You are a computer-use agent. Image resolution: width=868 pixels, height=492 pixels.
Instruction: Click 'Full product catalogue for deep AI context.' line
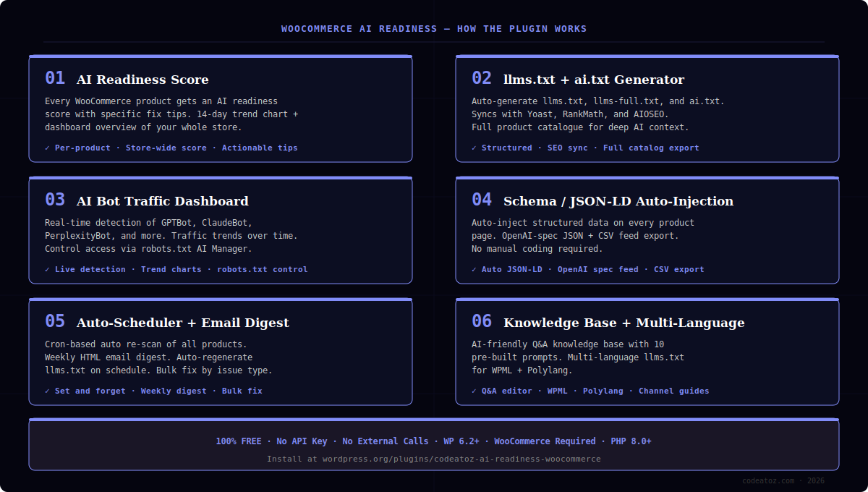(581, 127)
